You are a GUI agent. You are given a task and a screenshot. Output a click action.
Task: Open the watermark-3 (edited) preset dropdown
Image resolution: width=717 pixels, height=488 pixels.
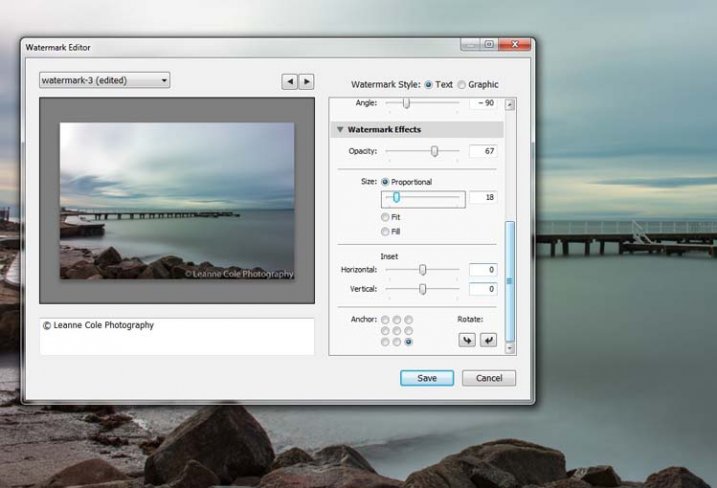click(104, 80)
